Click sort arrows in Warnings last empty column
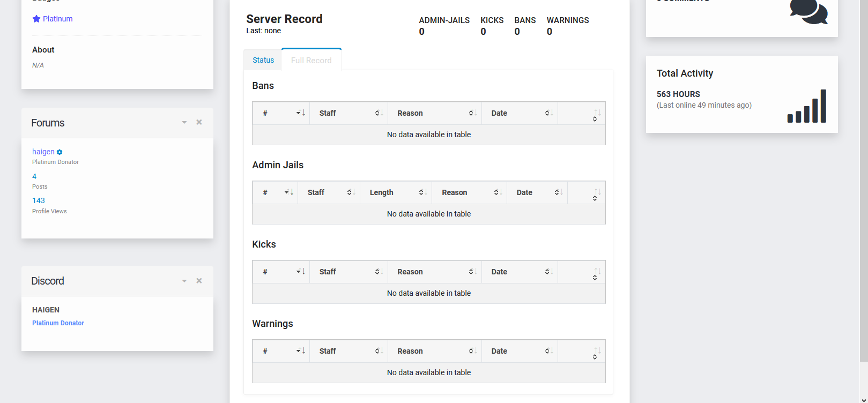The width and height of the screenshot is (868, 403). pos(596,353)
